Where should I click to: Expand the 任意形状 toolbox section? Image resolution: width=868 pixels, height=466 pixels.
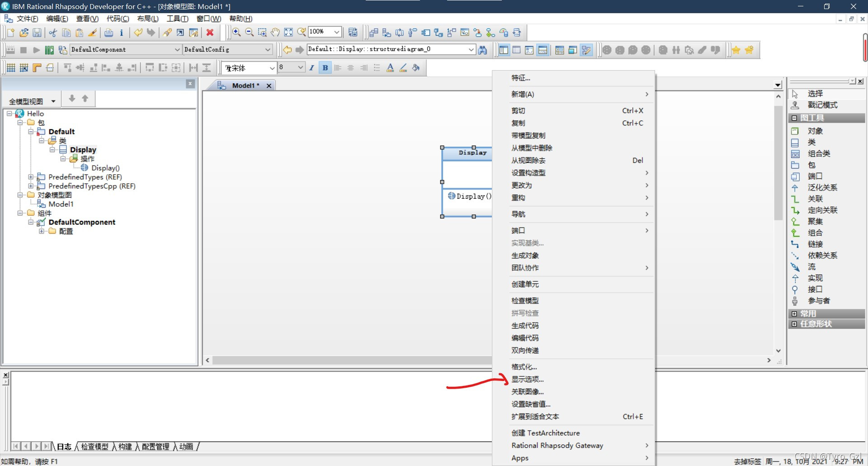794,324
